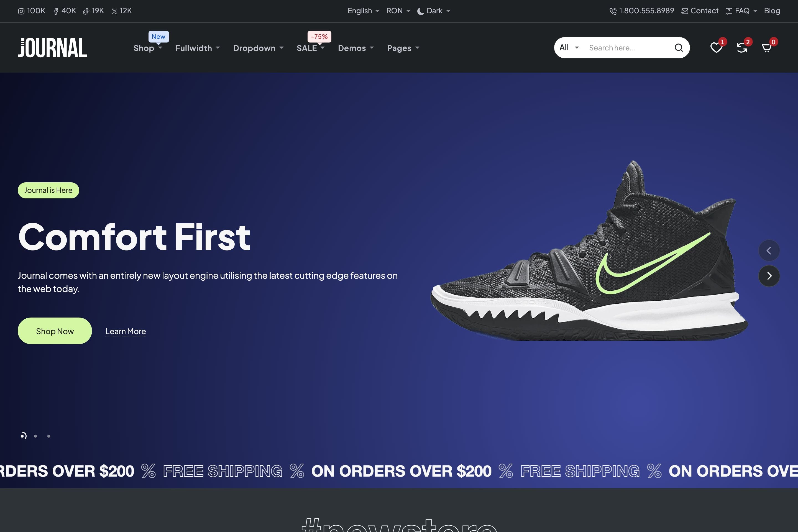Open the wishlist heart icon
Image resolution: width=798 pixels, height=532 pixels.
click(x=716, y=47)
